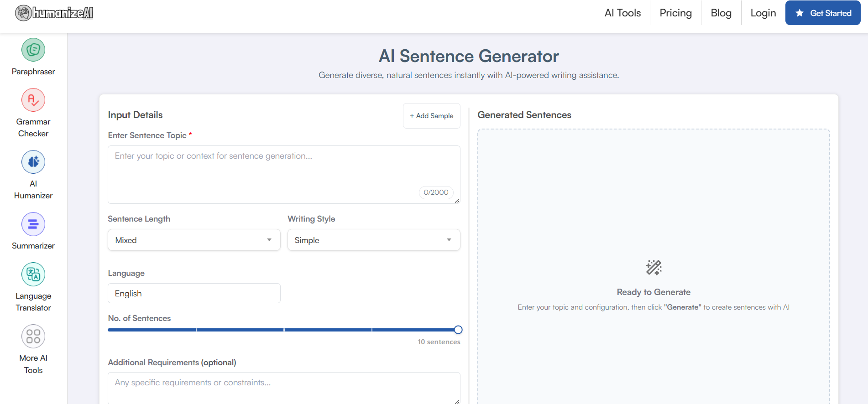Click the Login link
The width and height of the screenshot is (868, 404).
tap(763, 13)
